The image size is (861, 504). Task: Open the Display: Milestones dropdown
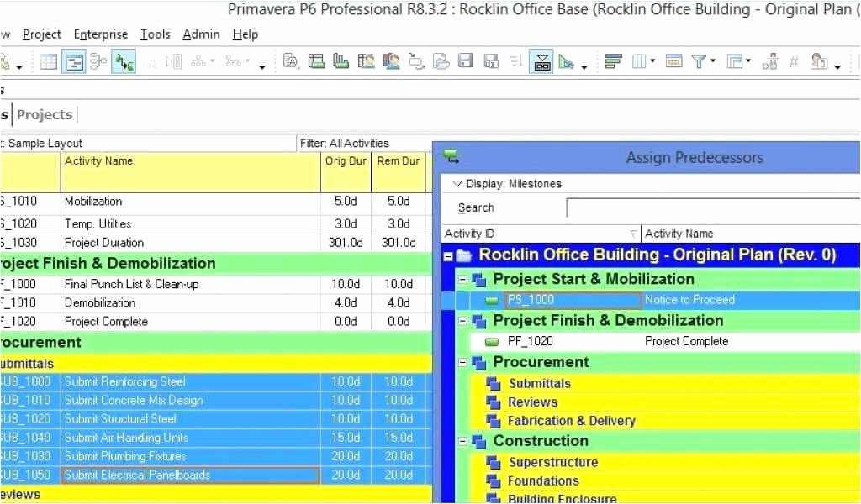click(506, 184)
